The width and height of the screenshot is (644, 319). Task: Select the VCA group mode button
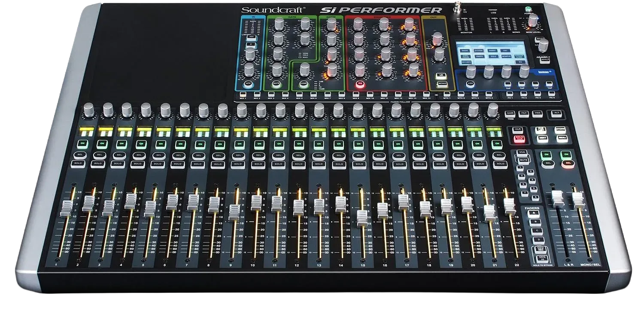click(x=522, y=153)
